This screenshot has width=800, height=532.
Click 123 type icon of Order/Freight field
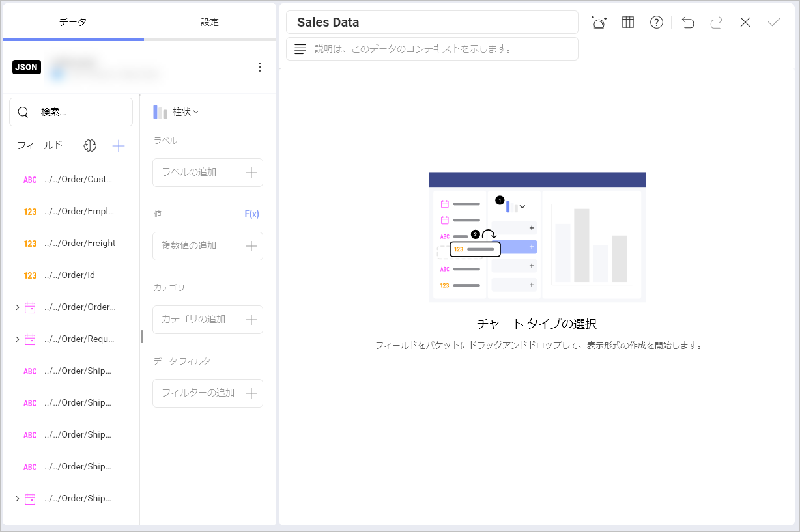(30, 244)
